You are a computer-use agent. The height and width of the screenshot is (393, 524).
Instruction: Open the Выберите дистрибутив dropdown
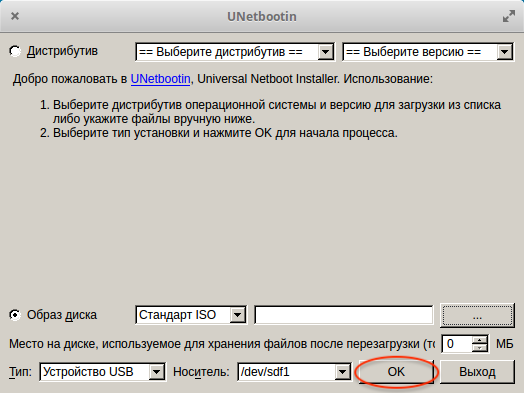(x=235, y=52)
